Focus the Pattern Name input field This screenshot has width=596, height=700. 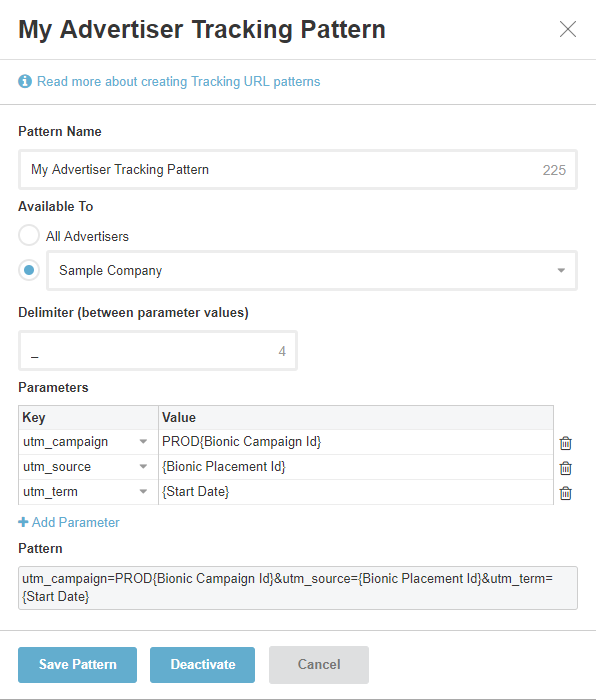pyautogui.click(x=298, y=170)
